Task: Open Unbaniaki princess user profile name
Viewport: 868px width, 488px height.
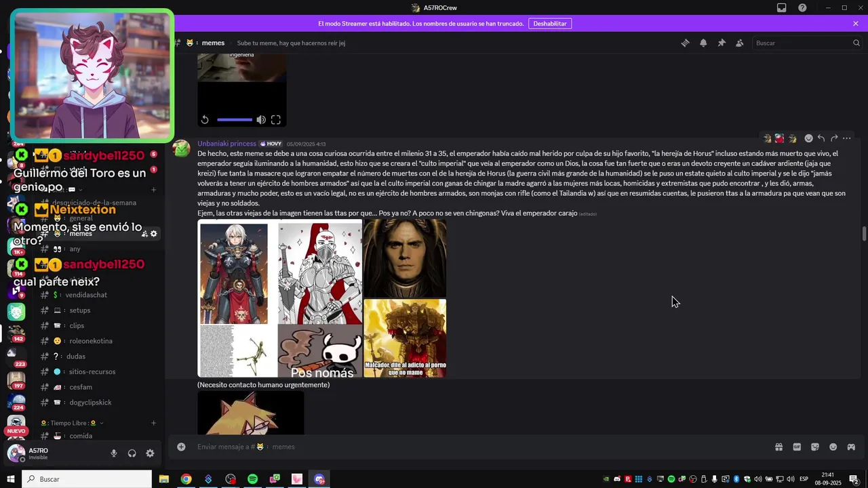Action: tap(226, 144)
